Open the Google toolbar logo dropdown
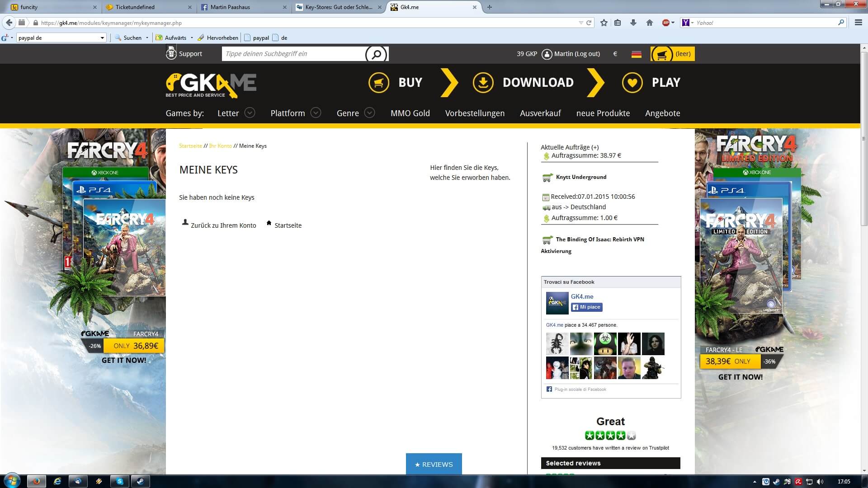The image size is (868, 488). point(7,38)
